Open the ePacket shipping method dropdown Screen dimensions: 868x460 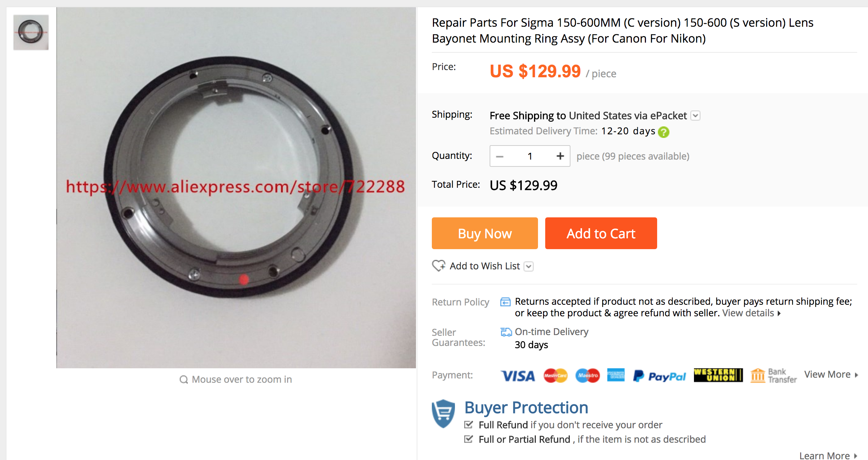pyautogui.click(x=695, y=116)
